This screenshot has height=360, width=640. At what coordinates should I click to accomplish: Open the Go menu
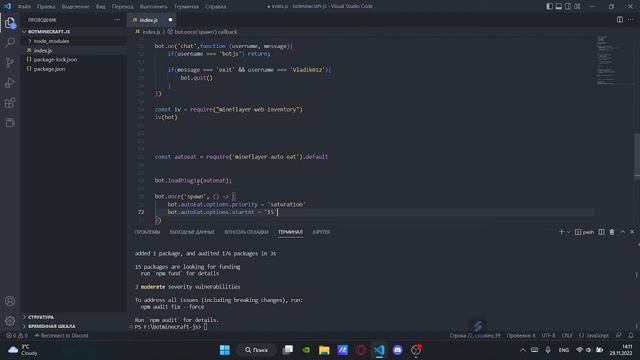(122, 7)
